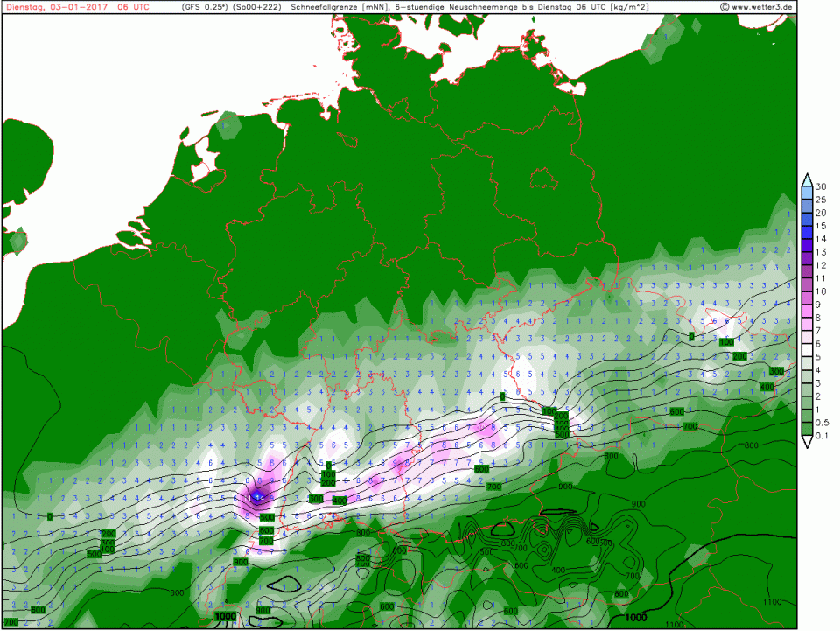840x631 pixels.
Task: Click the upward arrow atop the color legend
Action: coord(806,178)
